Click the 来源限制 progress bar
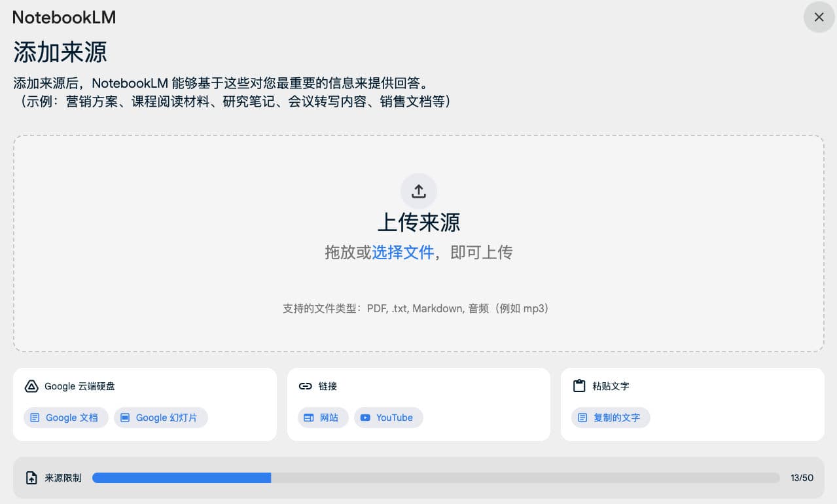This screenshot has height=504, width=837. [x=435, y=478]
